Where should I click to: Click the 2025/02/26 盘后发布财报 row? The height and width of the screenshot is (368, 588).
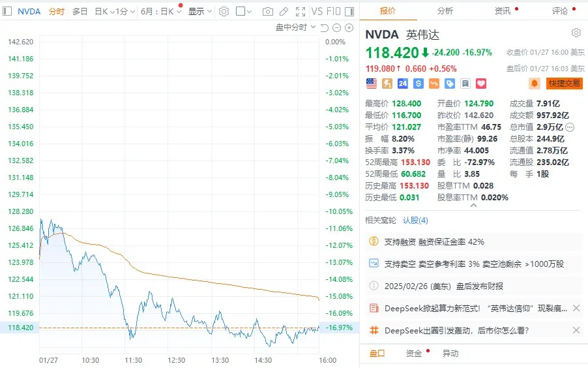[x=474, y=286]
